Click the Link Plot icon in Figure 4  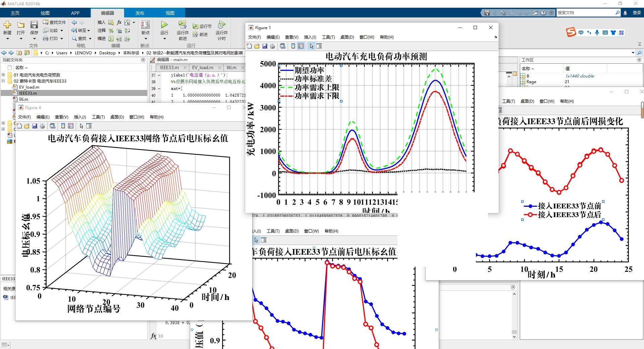point(53,126)
